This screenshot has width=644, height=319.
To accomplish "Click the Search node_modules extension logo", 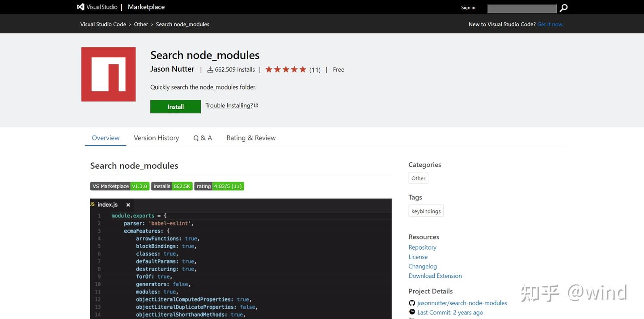I will [108, 74].
